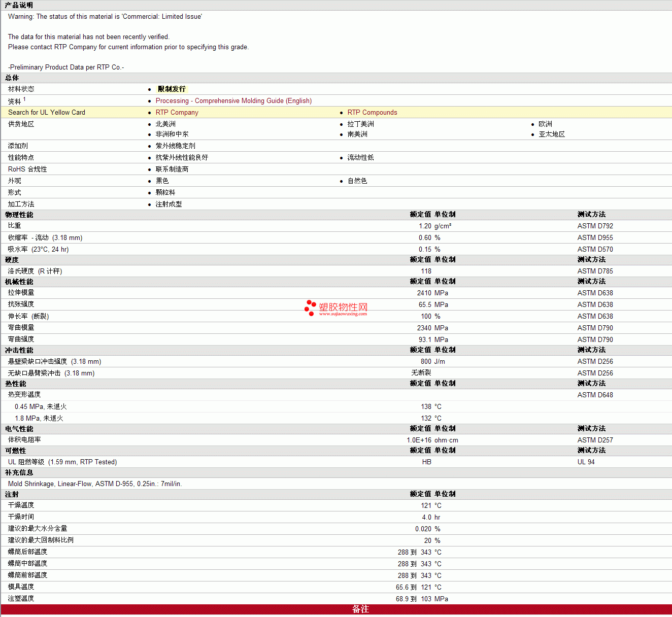The height and width of the screenshot is (617, 672).
Task: Select the '南美洲' availability region
Action: (357, 134)
